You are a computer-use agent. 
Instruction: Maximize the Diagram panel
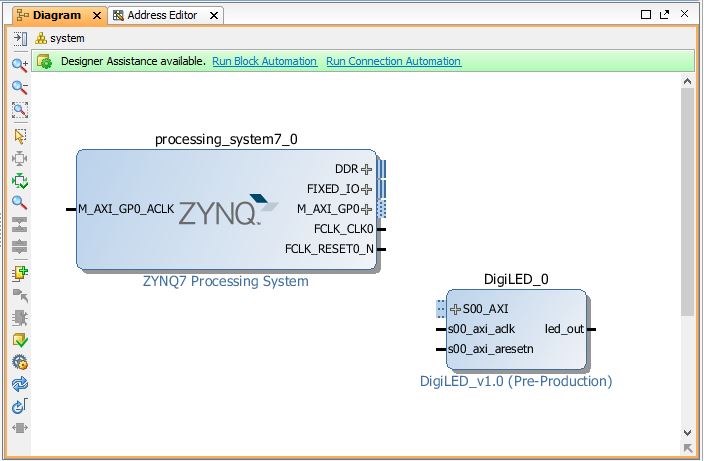[x=646, y=14]
